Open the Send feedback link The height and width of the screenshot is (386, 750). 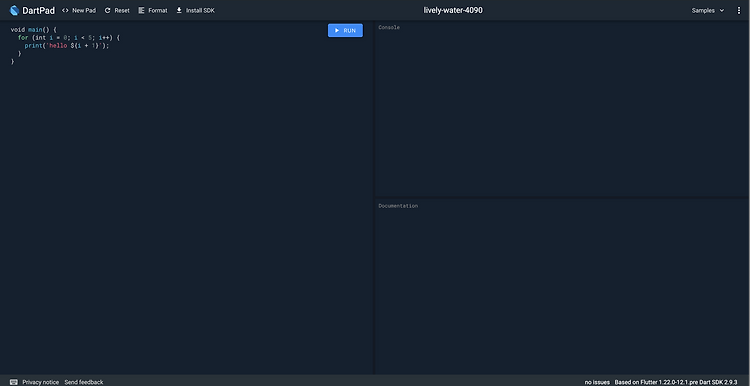coord(84,382)
